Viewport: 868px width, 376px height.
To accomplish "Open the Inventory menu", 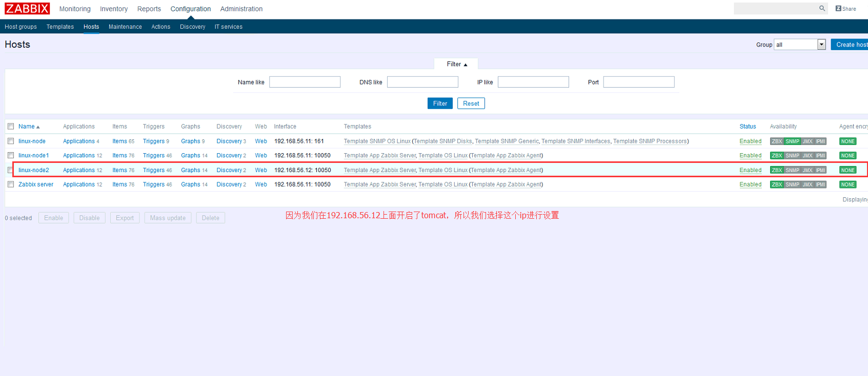I will click(x=114, y=9).
